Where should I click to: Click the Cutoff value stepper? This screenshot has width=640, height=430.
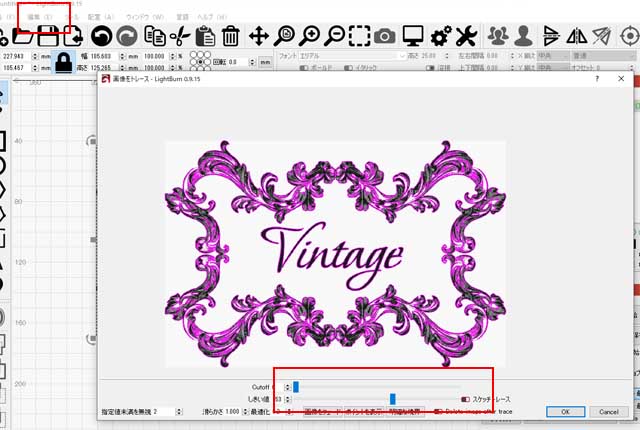click(287, 387)
